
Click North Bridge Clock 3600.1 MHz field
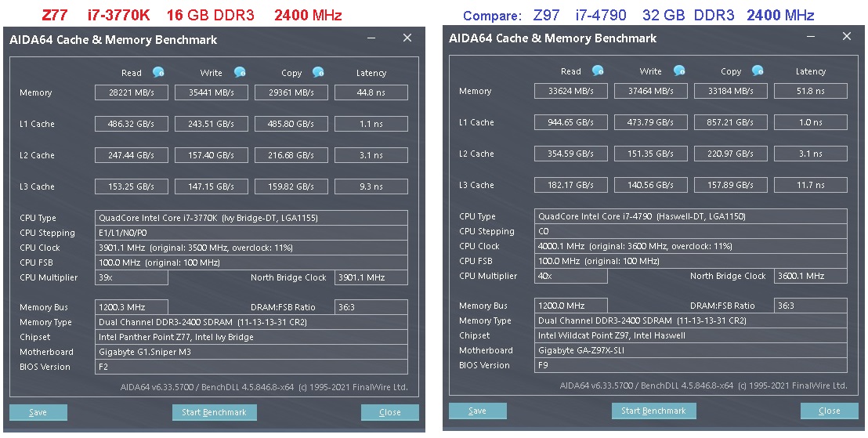tap(811, 276)
